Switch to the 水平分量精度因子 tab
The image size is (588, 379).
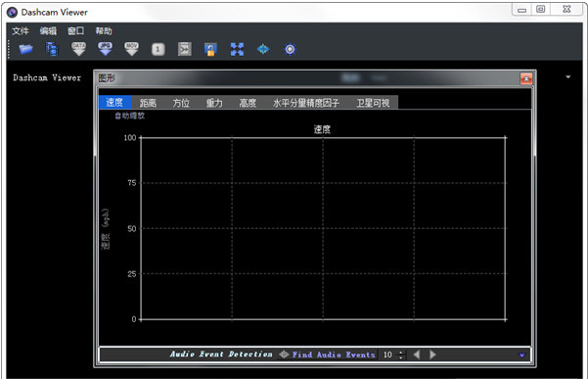(306, 103)
